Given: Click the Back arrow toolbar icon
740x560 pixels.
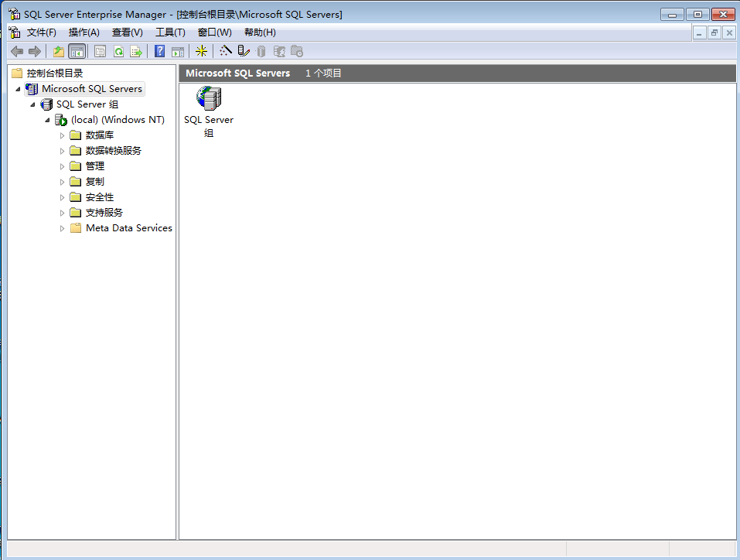Looking at the screenshot, I should click(17, 51).
